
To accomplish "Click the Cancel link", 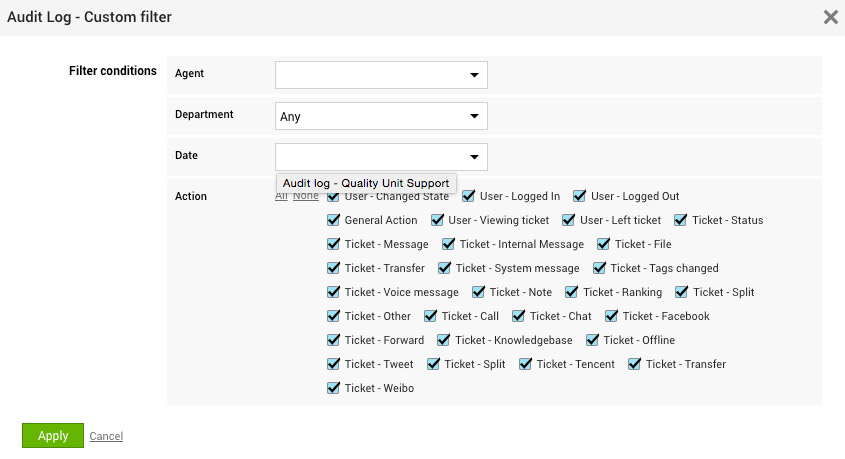I will point(106,437).
